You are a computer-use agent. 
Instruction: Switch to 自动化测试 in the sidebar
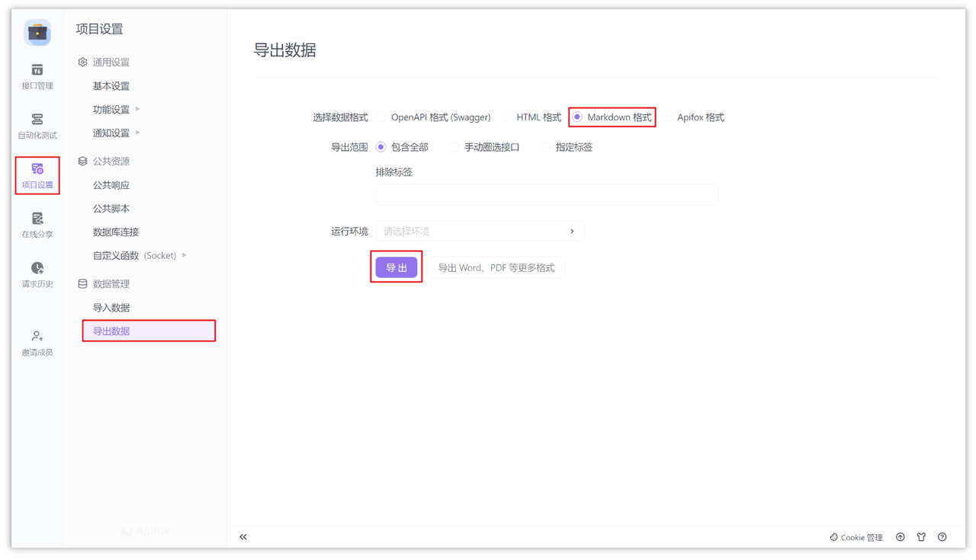[x=37, y=126]
